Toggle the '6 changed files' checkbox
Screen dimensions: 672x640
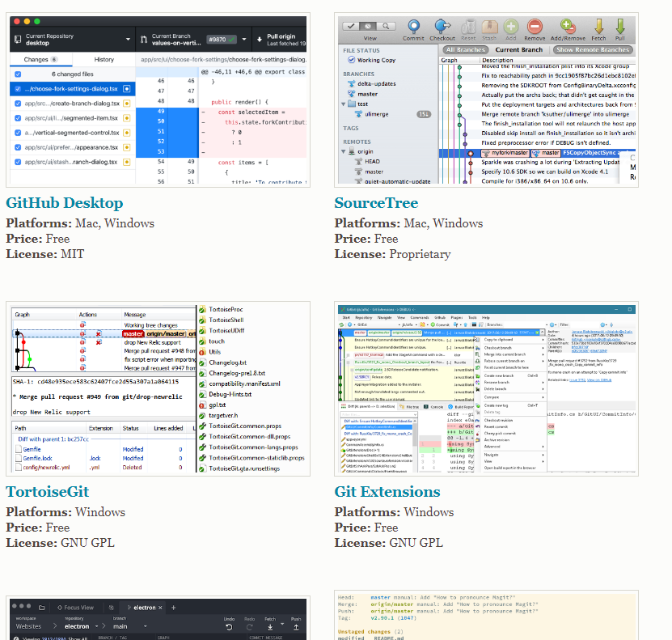click(x=18, y=74)
